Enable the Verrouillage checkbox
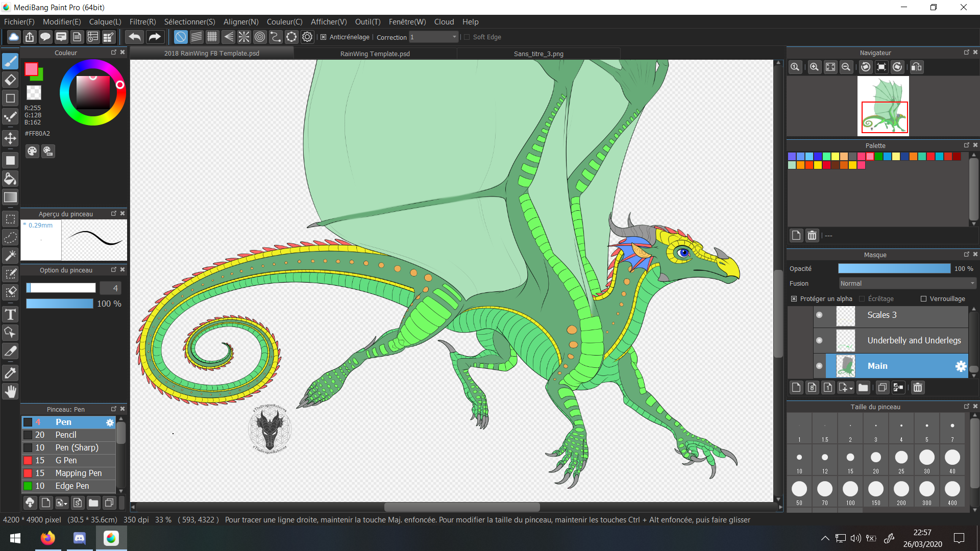 pos(923,299)
